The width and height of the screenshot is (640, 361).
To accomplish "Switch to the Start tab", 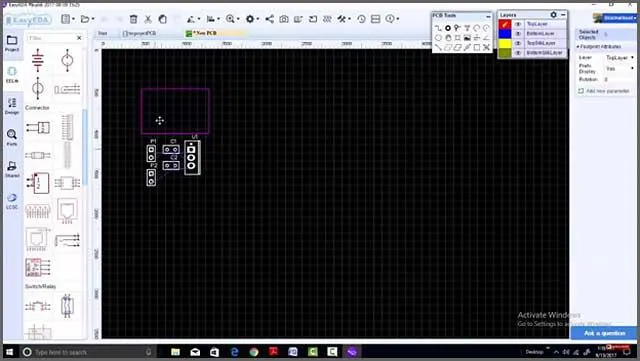I will click(102, 33).
